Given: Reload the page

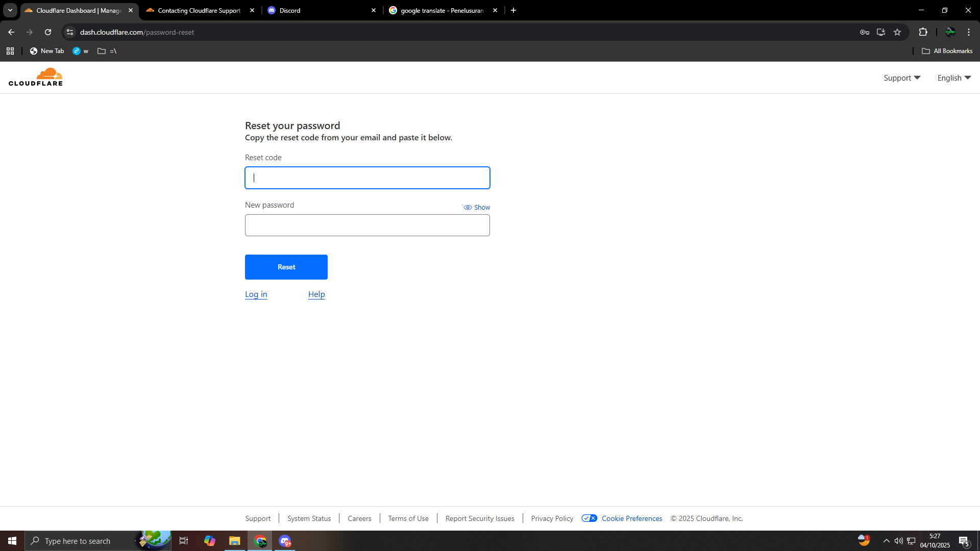Looking at the screenshot, I should coord(48,32).
